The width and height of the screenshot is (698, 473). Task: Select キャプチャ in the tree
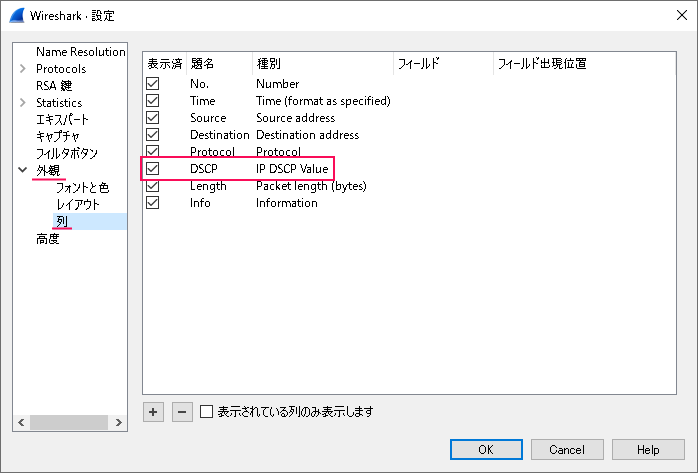point(57,137)
